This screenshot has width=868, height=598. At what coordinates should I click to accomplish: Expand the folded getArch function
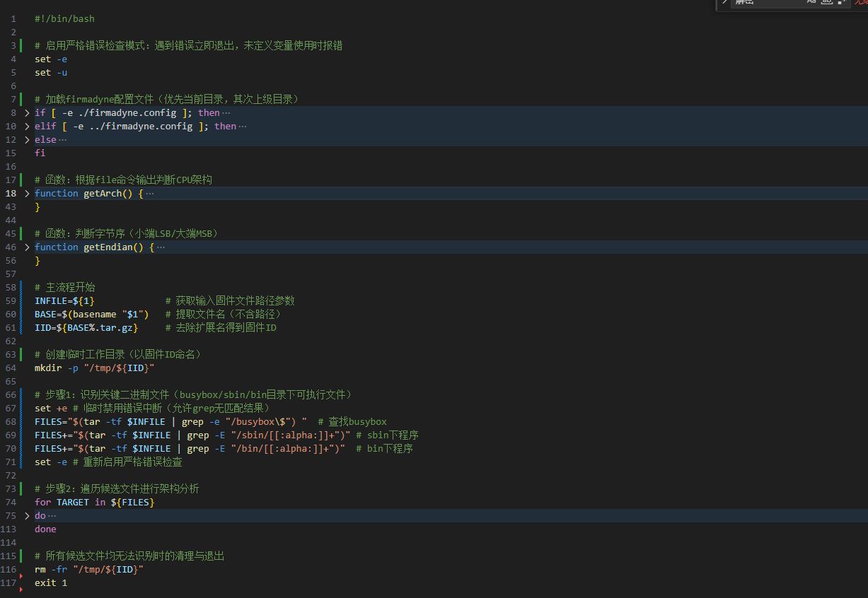tap(27, 194)
